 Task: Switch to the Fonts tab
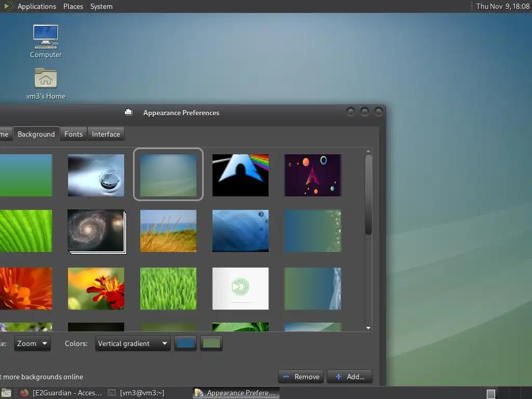click(x=73, y=134)
